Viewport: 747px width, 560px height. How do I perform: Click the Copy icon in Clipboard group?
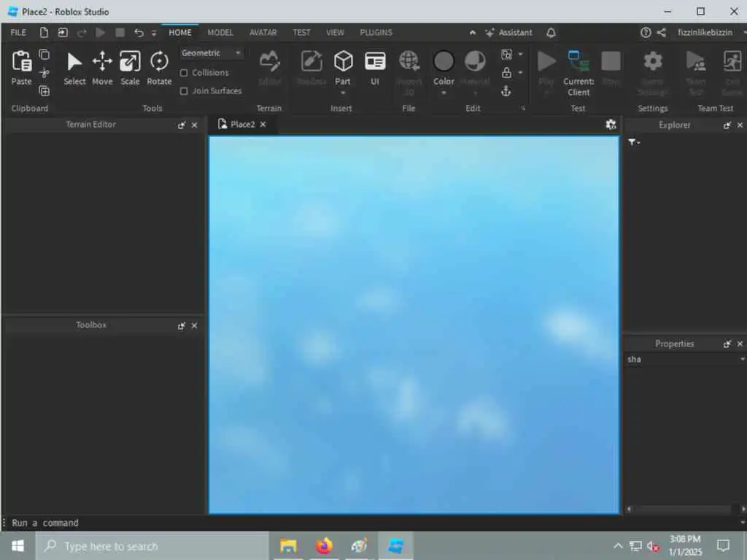pos(44,55)
